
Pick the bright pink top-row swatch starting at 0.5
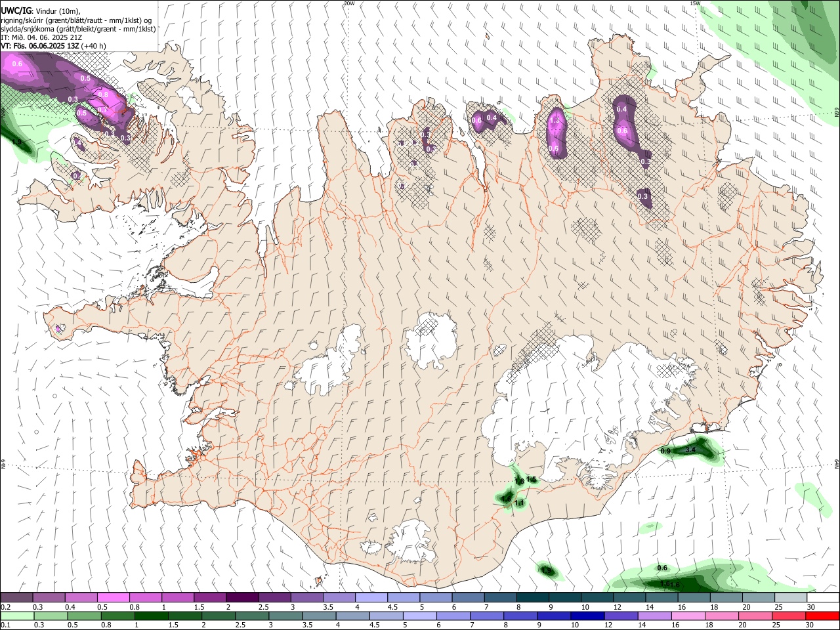tap(114, 598)
